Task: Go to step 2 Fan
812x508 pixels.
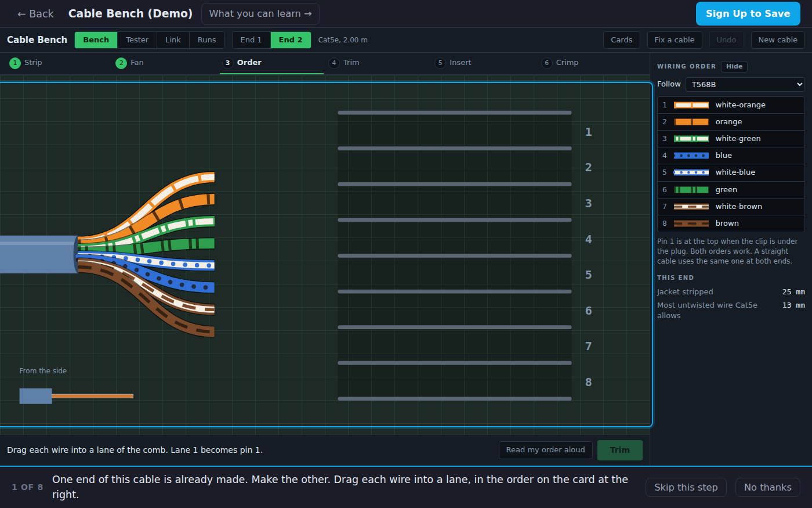Action: click(130, 63)
